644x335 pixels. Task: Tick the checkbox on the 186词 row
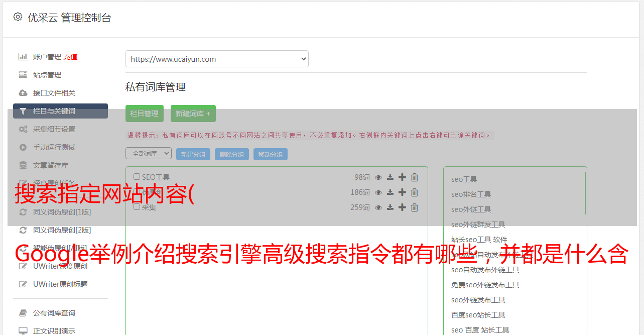pyautogui.click(x=137, y=192)
